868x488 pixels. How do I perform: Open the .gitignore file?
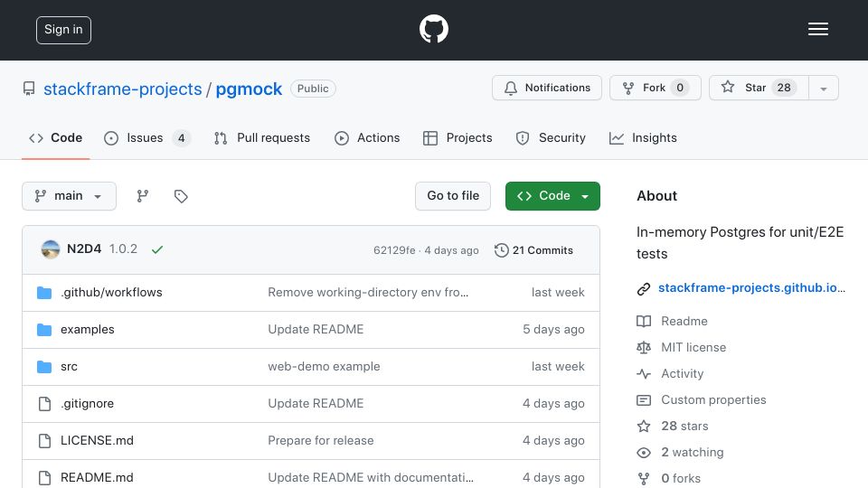[87, 403]
